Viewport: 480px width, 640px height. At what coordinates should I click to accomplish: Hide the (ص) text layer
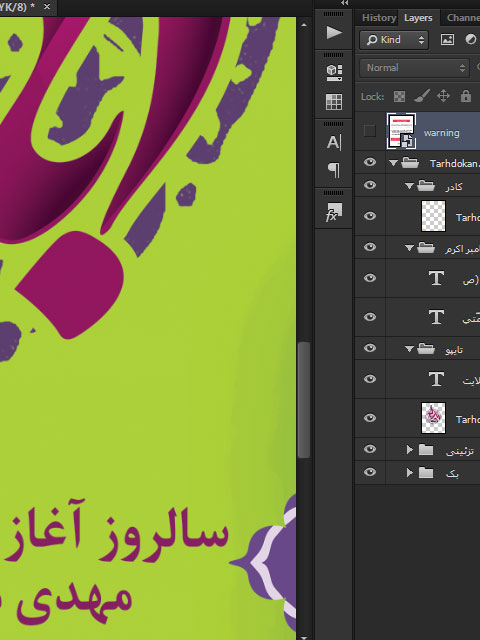coord(370,278)
